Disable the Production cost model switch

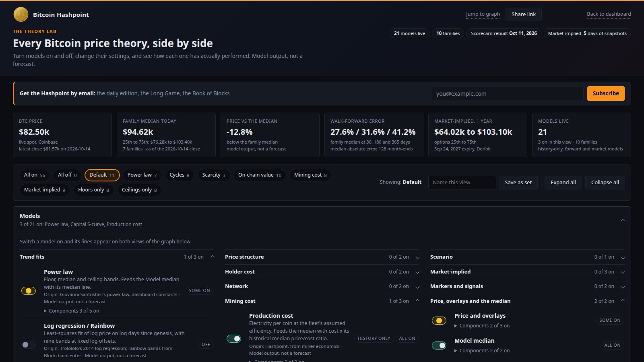(234, 339)
